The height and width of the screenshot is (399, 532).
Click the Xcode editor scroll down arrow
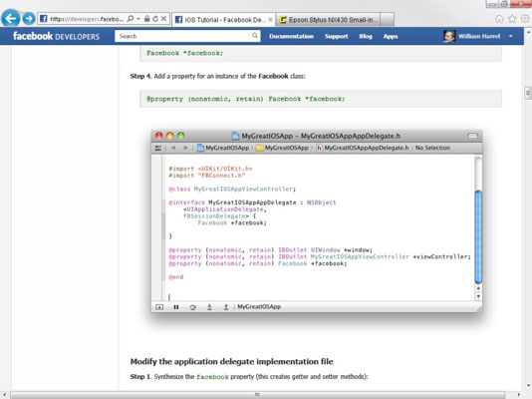pos(478,296)
